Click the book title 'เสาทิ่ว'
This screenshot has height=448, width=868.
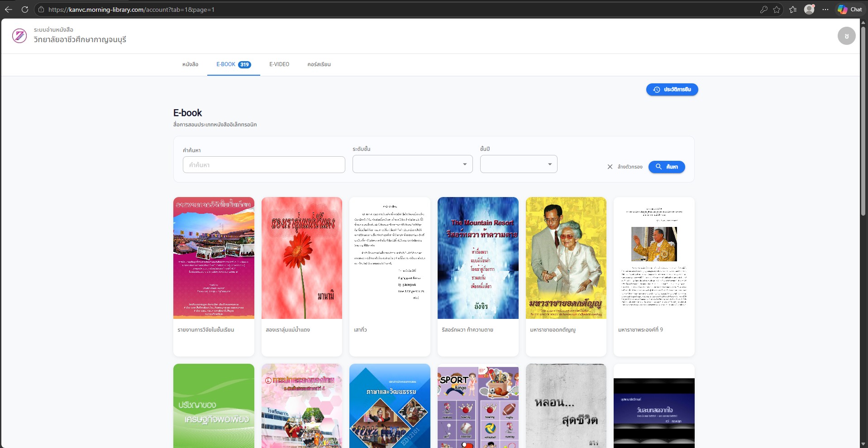pos(360,330)
